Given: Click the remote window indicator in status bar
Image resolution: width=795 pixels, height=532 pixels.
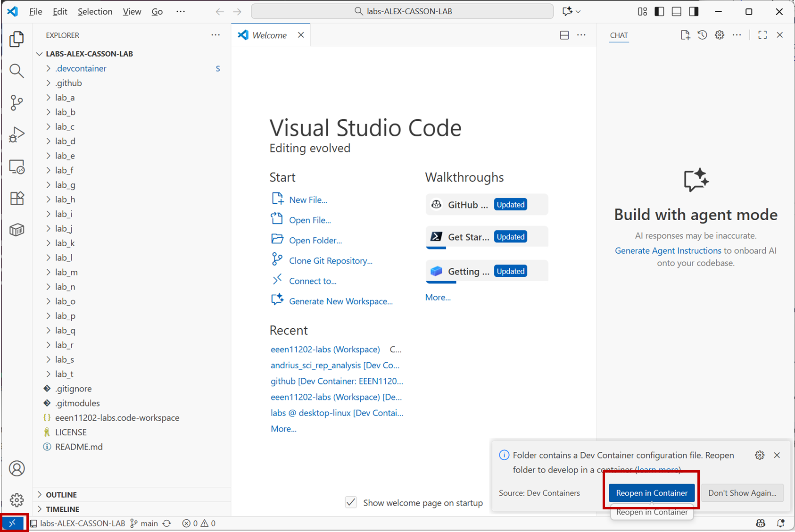Looking at the screenshot, I should pos(13,523).
